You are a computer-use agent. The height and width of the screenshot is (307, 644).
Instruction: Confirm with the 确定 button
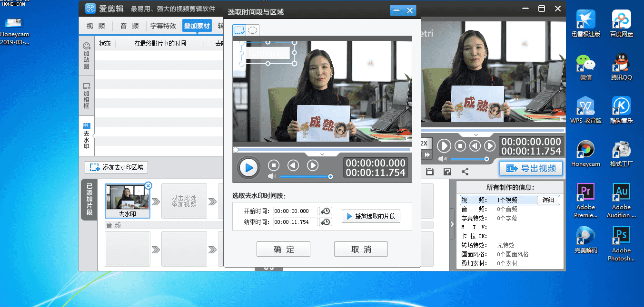pyautogui.click(x=283, y=249)
